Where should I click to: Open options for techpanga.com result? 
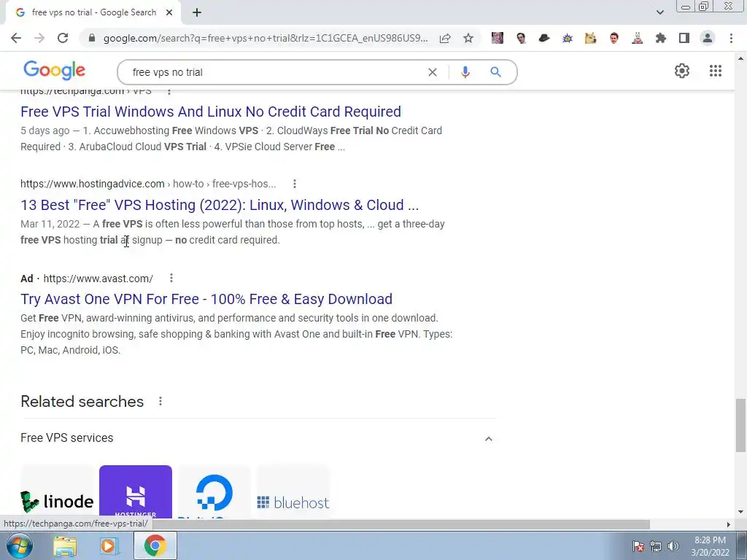click(169, 91)
